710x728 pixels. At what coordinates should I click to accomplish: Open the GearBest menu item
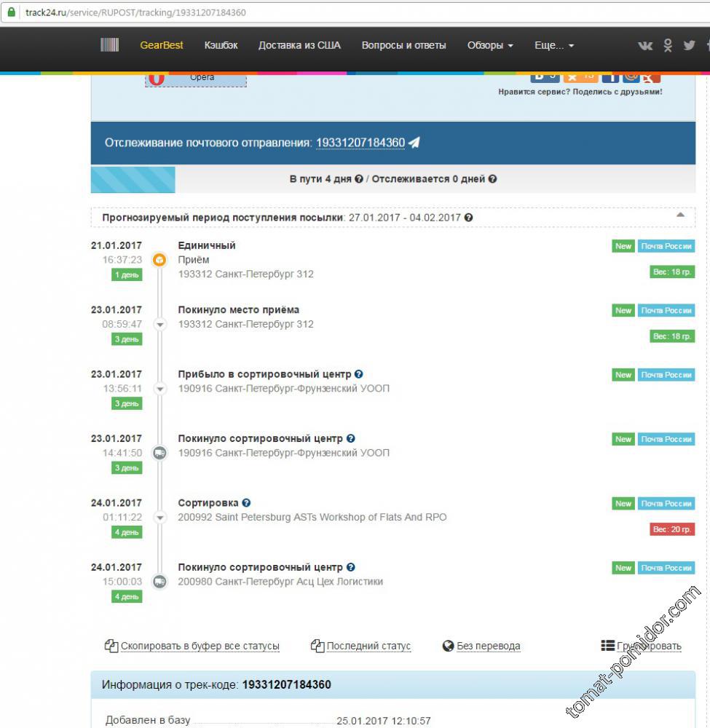coord(162,45)
